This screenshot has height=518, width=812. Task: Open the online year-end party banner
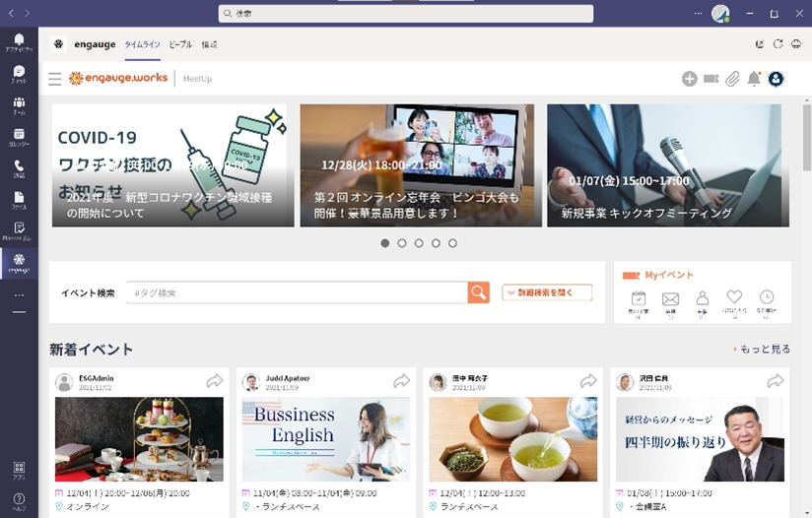[x=421, y=165]
